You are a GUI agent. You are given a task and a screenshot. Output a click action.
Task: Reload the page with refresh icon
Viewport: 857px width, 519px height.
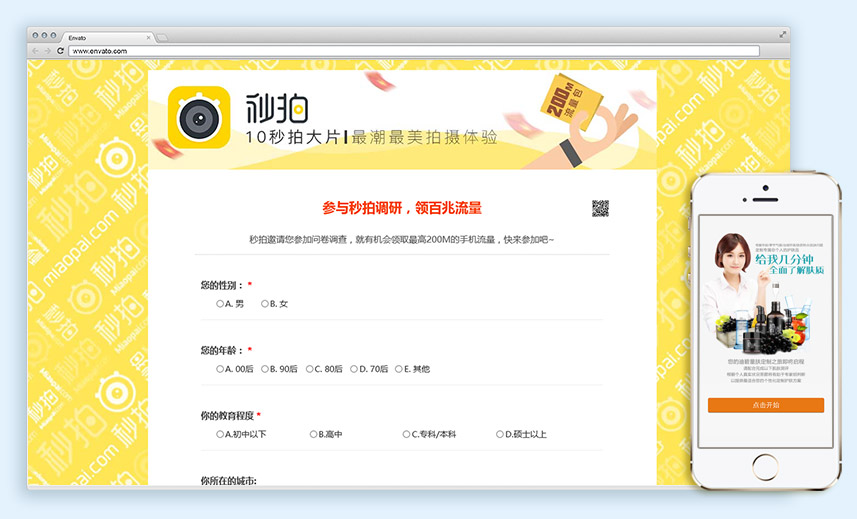pyautogui.click(x=60, y=51)
